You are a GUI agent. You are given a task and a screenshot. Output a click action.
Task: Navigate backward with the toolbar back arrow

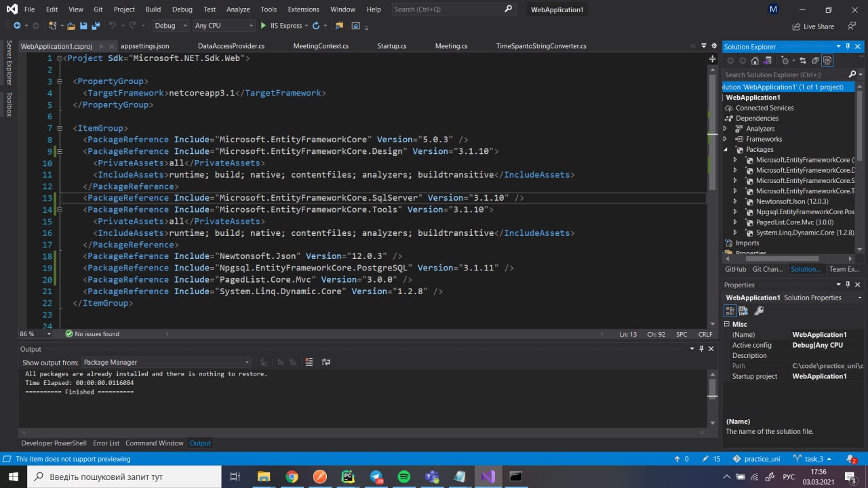coord(17,26)
